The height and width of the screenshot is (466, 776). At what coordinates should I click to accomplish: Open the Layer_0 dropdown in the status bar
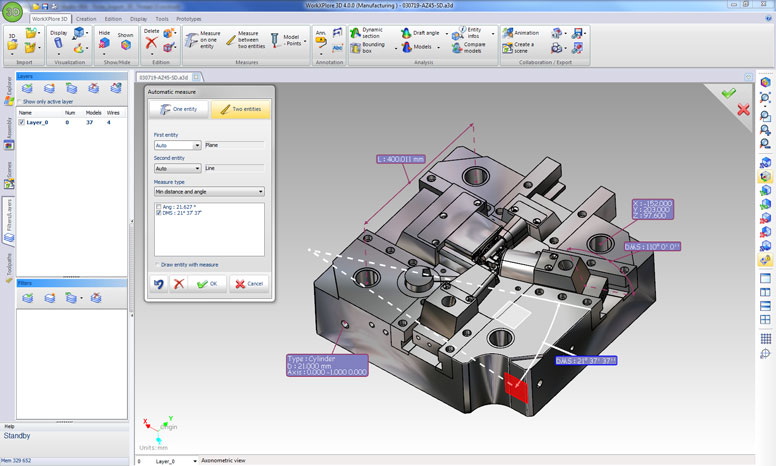pyautogui.click(x=195, y=461)
